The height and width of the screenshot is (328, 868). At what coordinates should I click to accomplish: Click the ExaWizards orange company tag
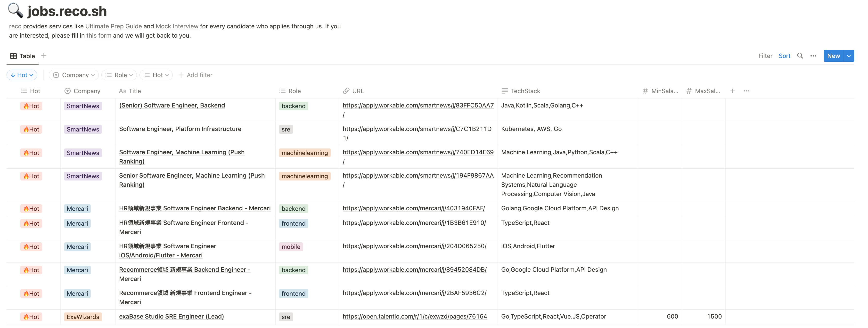[83, 317]
